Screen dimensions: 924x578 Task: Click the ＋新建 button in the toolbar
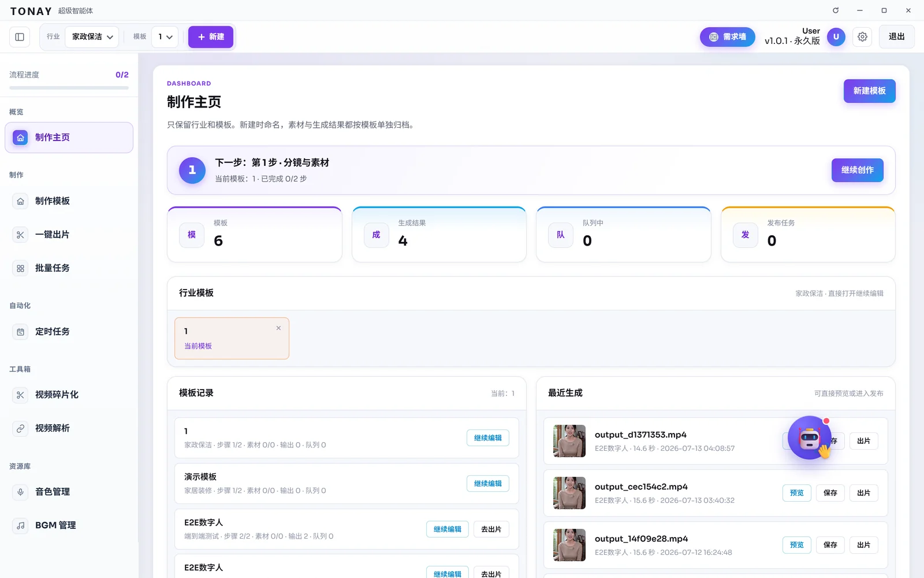pos(211,37)
